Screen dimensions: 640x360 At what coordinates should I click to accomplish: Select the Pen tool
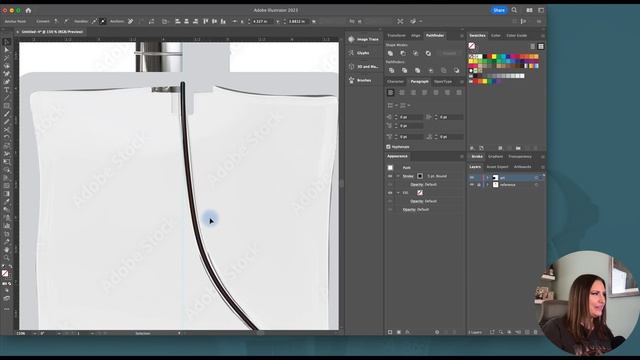7,74
